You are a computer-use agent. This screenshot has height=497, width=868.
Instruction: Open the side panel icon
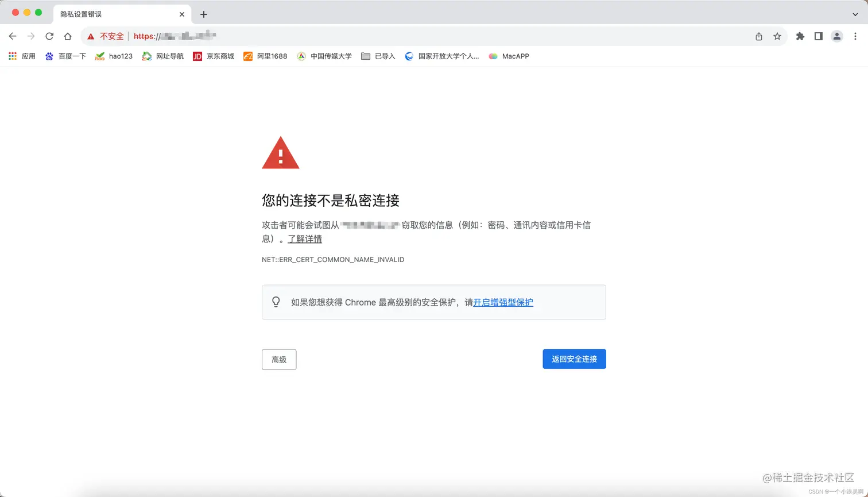[819, 36]
